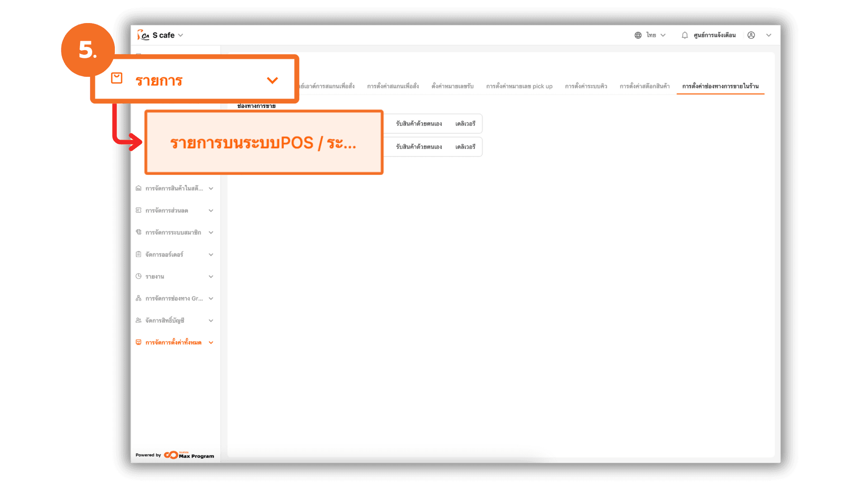Expand the รายงาน sidebar section
868x488 pixels.
point(211,277)
